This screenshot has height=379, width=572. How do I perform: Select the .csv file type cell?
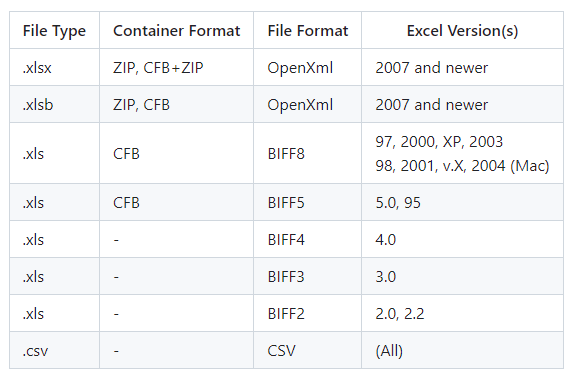coord(54,351)
